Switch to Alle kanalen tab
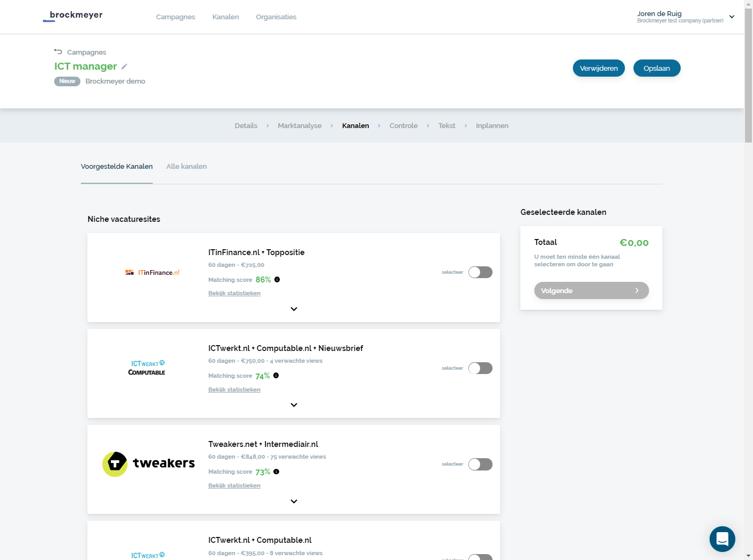This screenshot has height=560, width=753. (x=187, y=167)
